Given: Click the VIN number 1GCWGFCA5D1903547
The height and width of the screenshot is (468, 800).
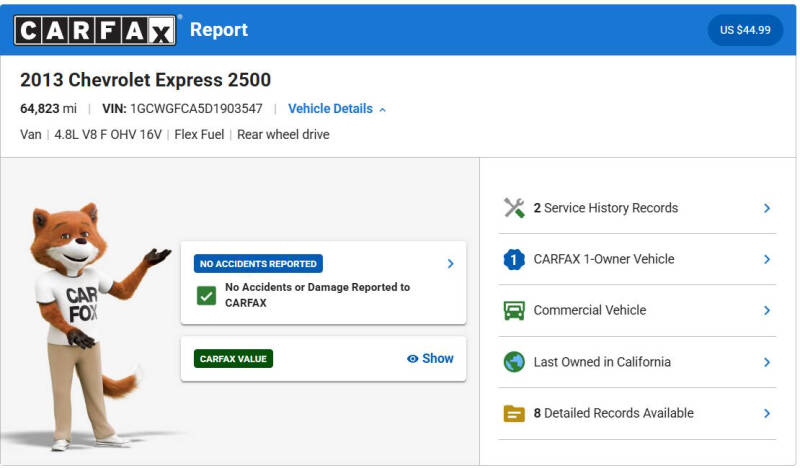Looking at the screenshot, I should tap(196, 109).
